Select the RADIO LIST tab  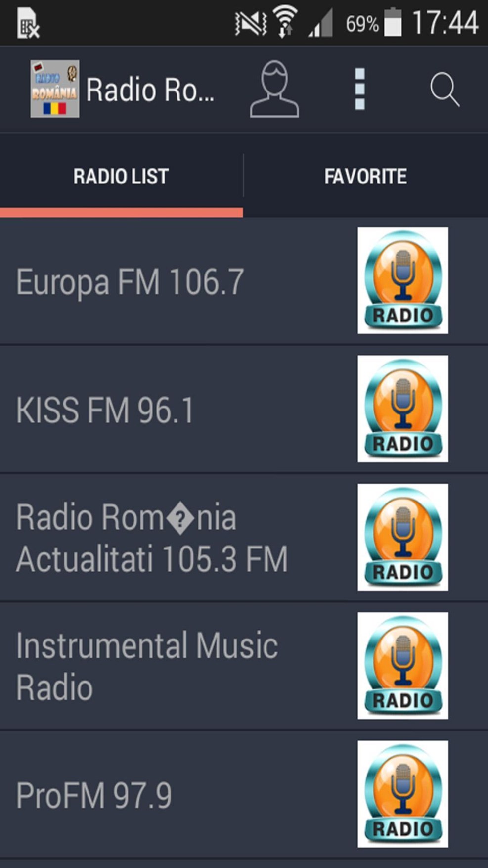pos(121,177)
